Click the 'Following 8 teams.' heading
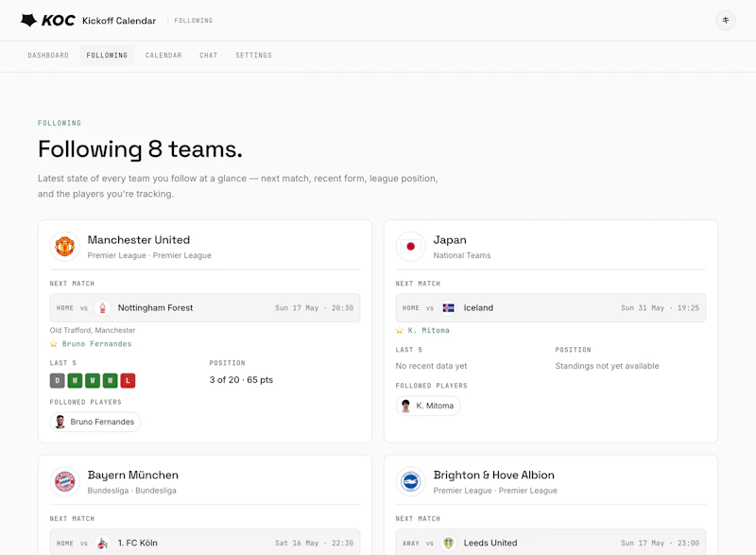The image size is (756, 555). coord(140,149)
